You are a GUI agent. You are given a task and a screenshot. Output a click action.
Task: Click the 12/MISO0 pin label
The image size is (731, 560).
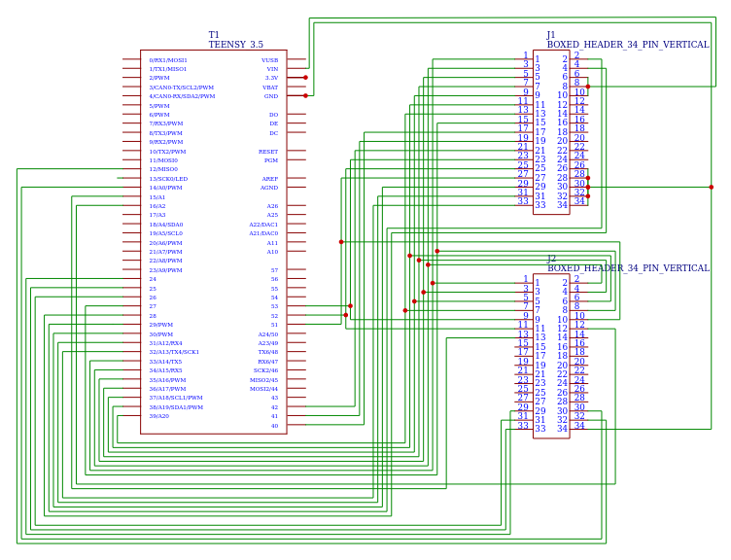click(163, 169)
